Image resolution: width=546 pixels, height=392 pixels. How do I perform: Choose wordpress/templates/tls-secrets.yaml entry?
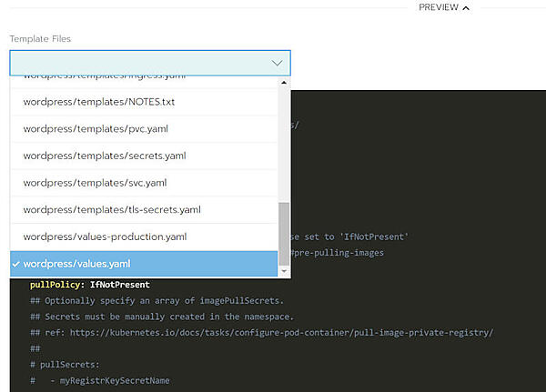tap(112, 210)
